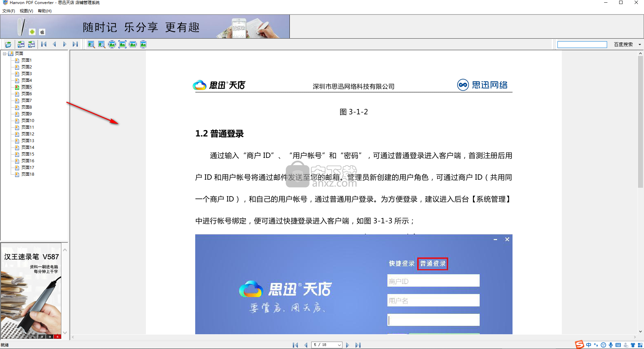The width and height of the screenshot is (644, 349).
Task: Click the 汉王速录笔 V587 advertisement
Action: point(31,291)
